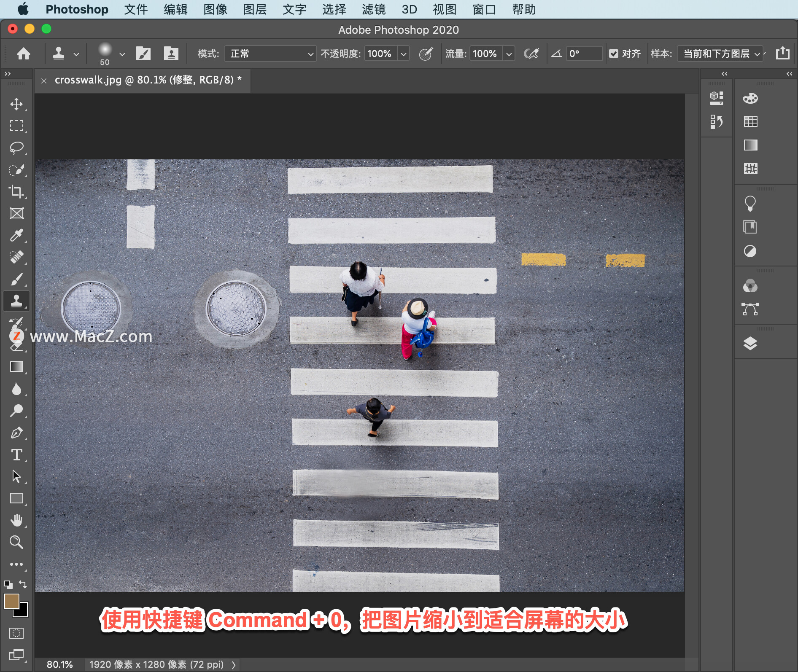Screen dimensions: 798x672
Task: Select the Horizontal Type tool
Action: 16,454
